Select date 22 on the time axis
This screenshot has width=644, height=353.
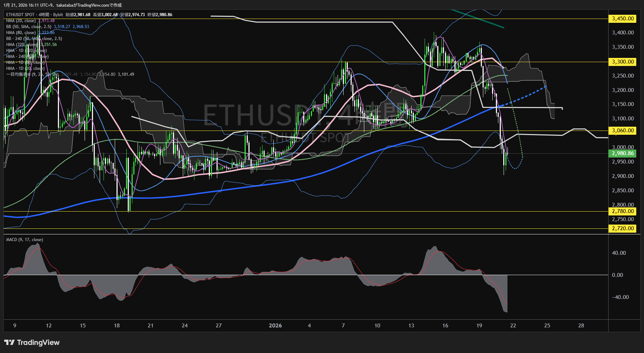point(513,326)
